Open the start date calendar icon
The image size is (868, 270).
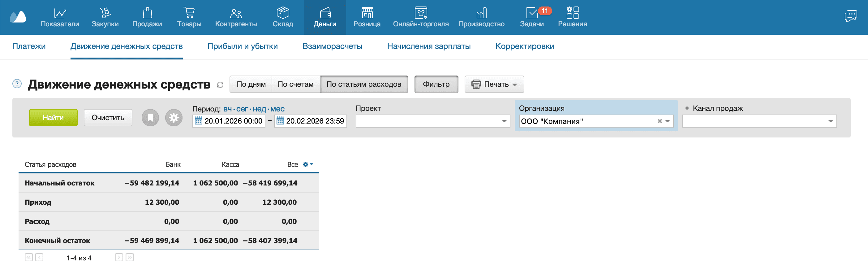(x=199, y=121)
